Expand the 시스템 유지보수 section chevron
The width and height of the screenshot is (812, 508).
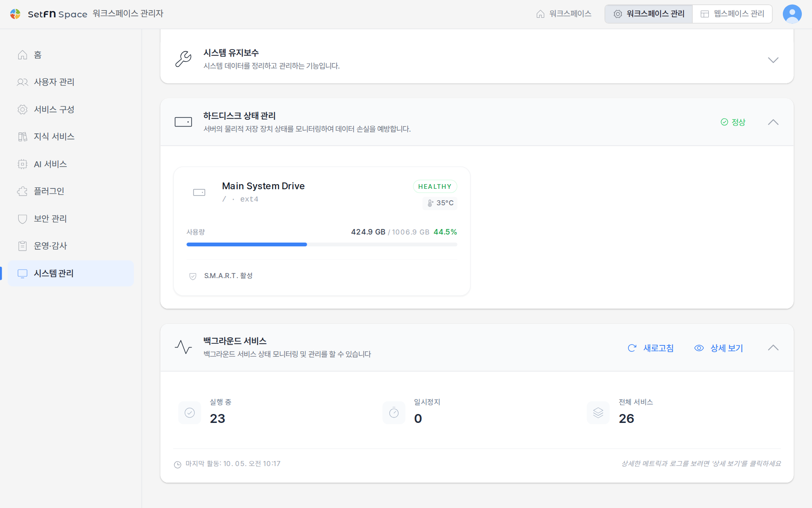(x=773, y=60)
